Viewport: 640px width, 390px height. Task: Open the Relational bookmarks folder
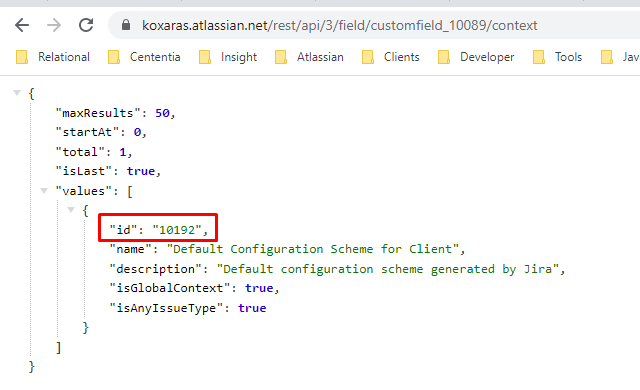(53, 57)
